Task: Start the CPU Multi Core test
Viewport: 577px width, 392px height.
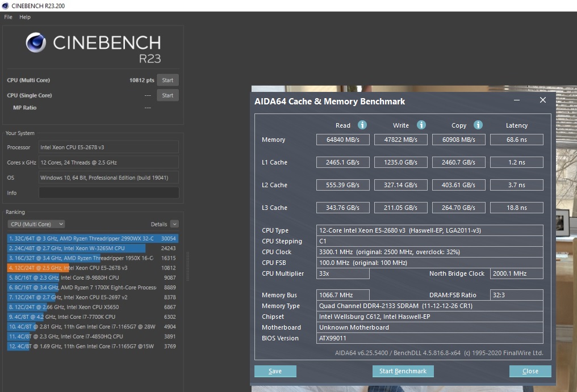Action: point(168,80)
